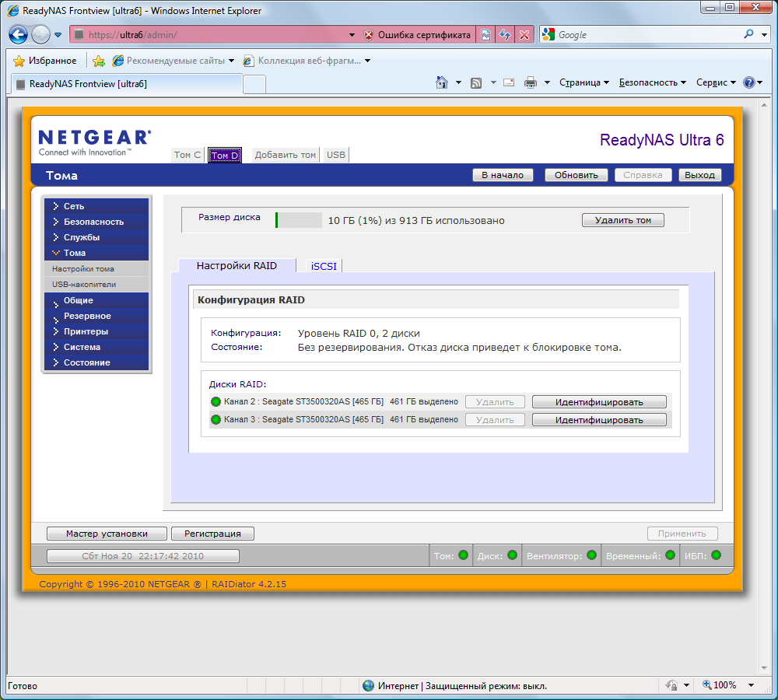The height and width of the screenshot is (700, 778).
Task: Click the Add to Favorites bar icon
Action: (x=99, y=61)
